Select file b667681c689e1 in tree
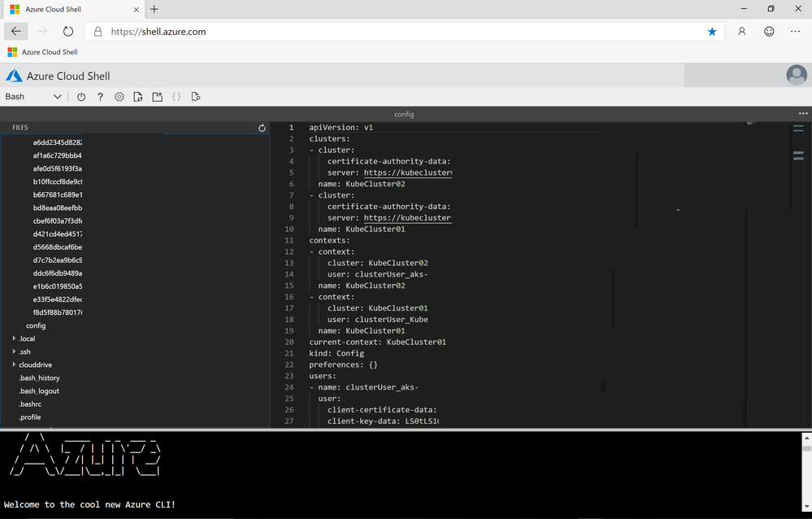The image size is (812, 519). tap(58, 194)
